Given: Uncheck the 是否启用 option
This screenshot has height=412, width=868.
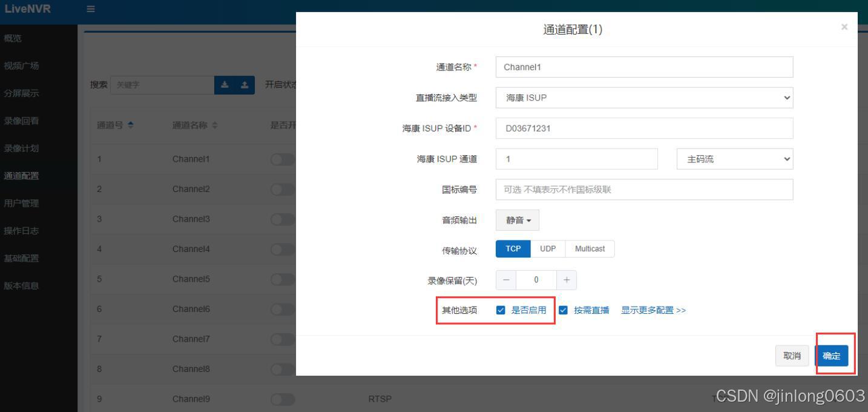Looking at the screenshot, I should (x=501, y=310).
